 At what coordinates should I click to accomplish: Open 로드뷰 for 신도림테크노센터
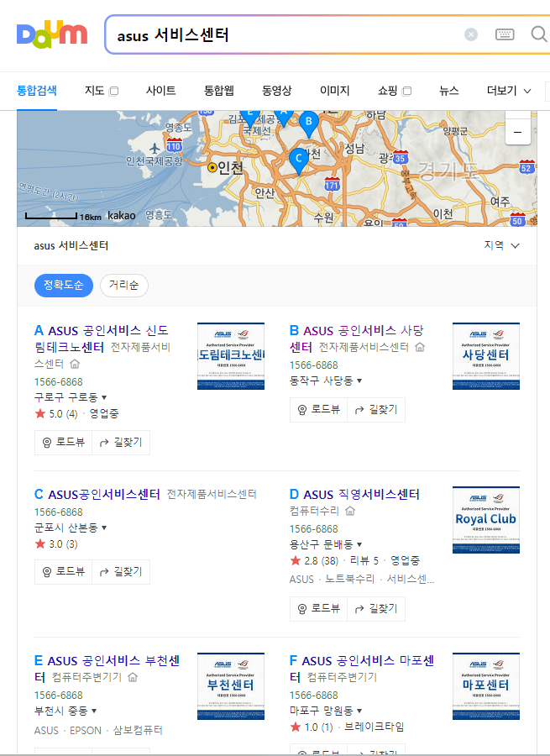pyautogui.click(x=63, y=443)
